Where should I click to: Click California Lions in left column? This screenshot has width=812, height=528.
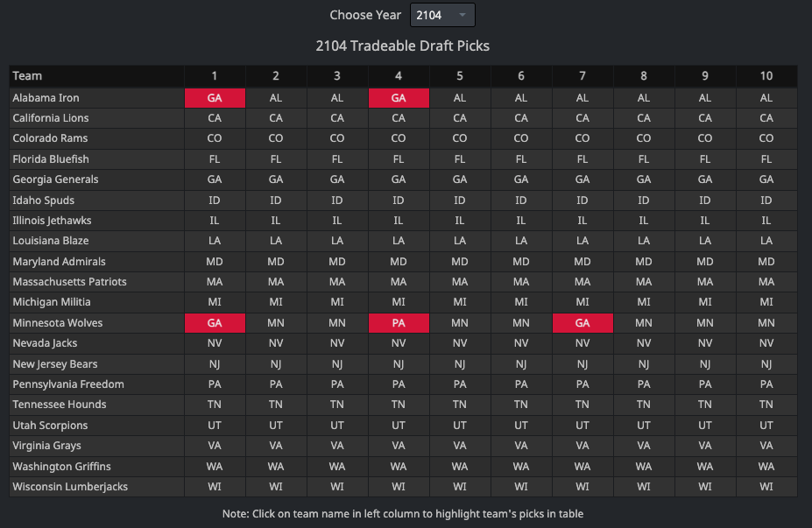[x=50, y=118]
